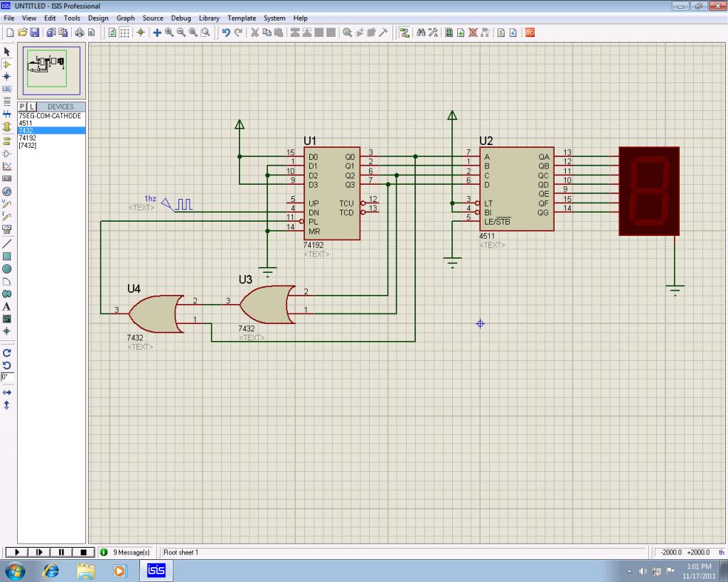Select the 2D text tool
Viewport: 728px width, 582px height.
tap(7, 306)
